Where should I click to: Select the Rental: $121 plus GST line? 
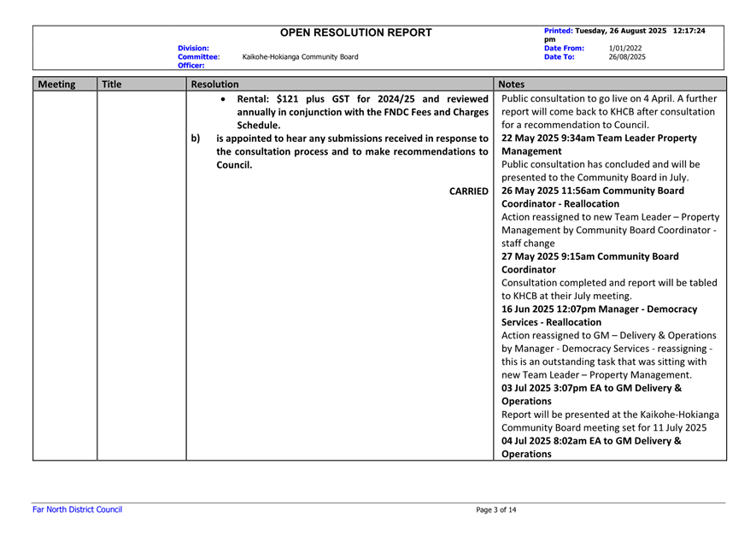362,99
